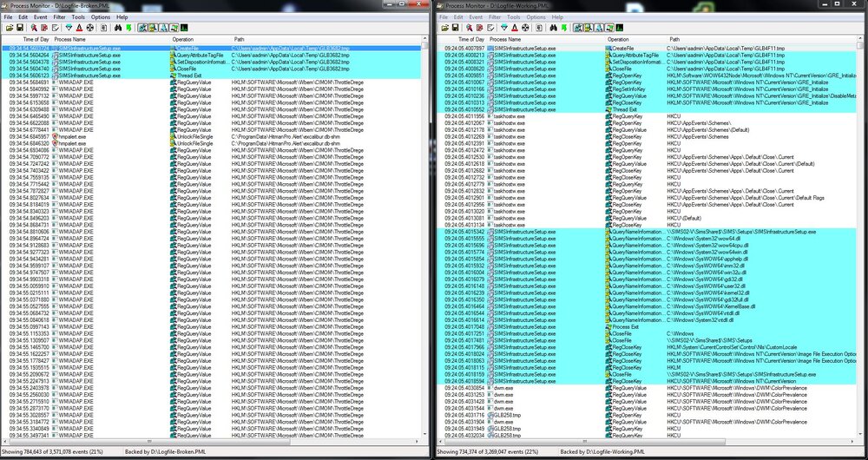Open Highlight icon in Logfile-Working window toolbar
The width and height of the screenshot is (868, 460).
[x=515, y=28]
